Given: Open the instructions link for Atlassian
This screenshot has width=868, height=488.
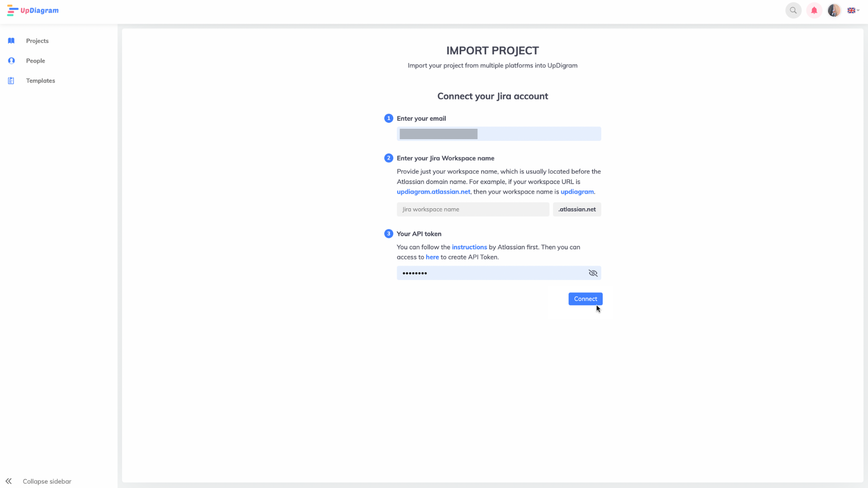Looking at the screenshot, I should point(469,247).
